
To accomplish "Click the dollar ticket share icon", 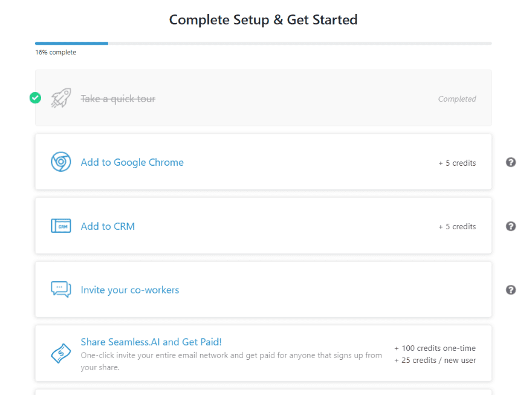I will [61, 353].
